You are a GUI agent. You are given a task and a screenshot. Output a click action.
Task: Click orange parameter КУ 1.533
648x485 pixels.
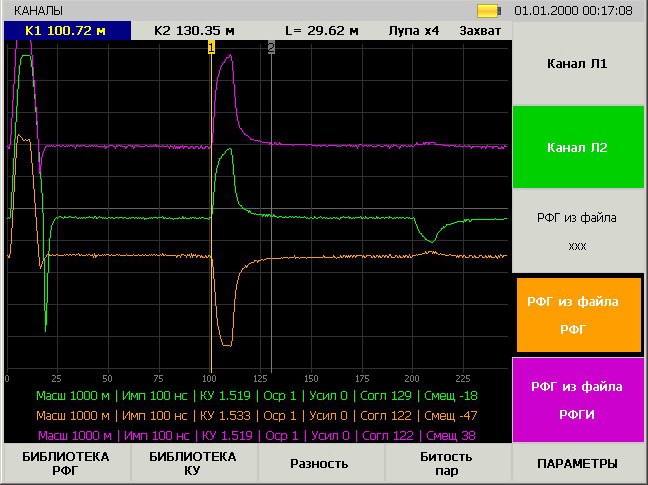point(225,416)
